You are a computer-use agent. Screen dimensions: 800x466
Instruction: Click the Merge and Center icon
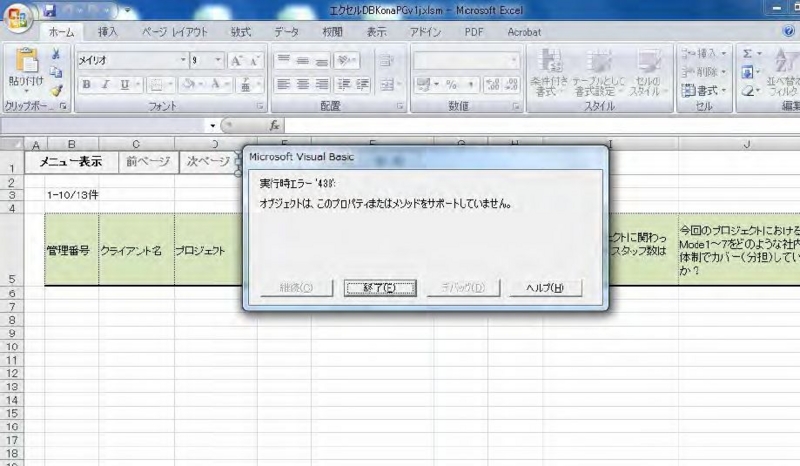tap(387, 84)
